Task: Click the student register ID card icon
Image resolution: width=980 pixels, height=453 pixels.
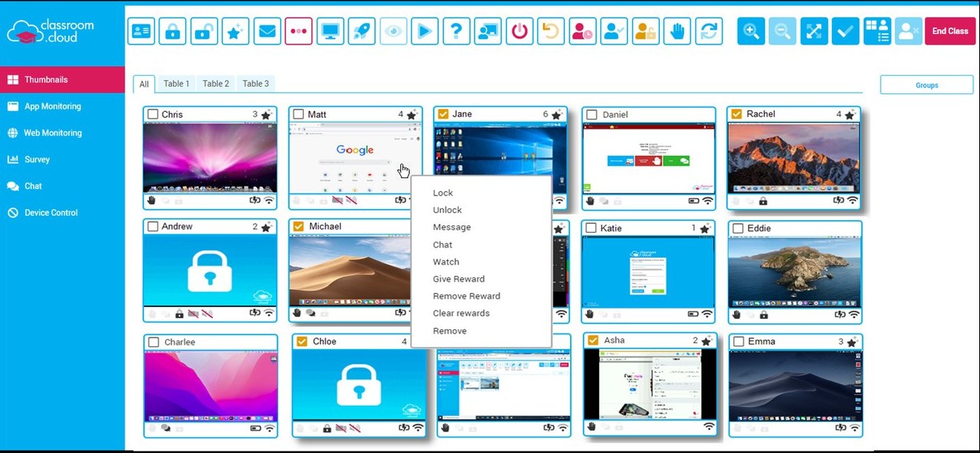Action: tap(141, 31)
